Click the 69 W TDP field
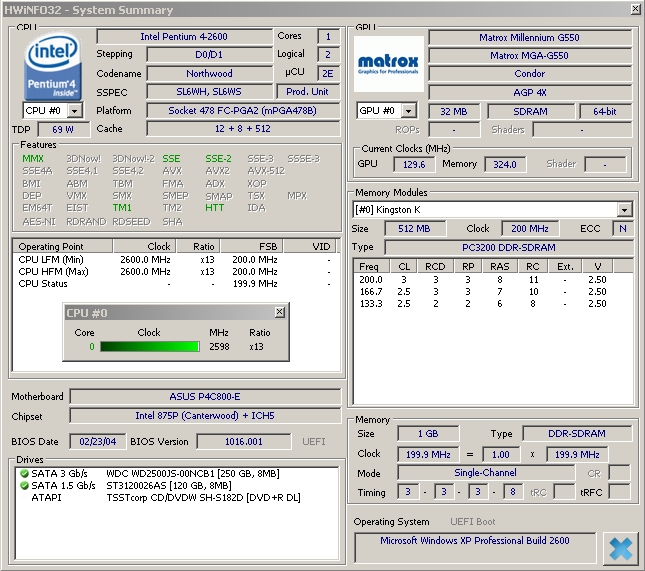The width and height of the screenshot is (645, 571). pos(63,130)
